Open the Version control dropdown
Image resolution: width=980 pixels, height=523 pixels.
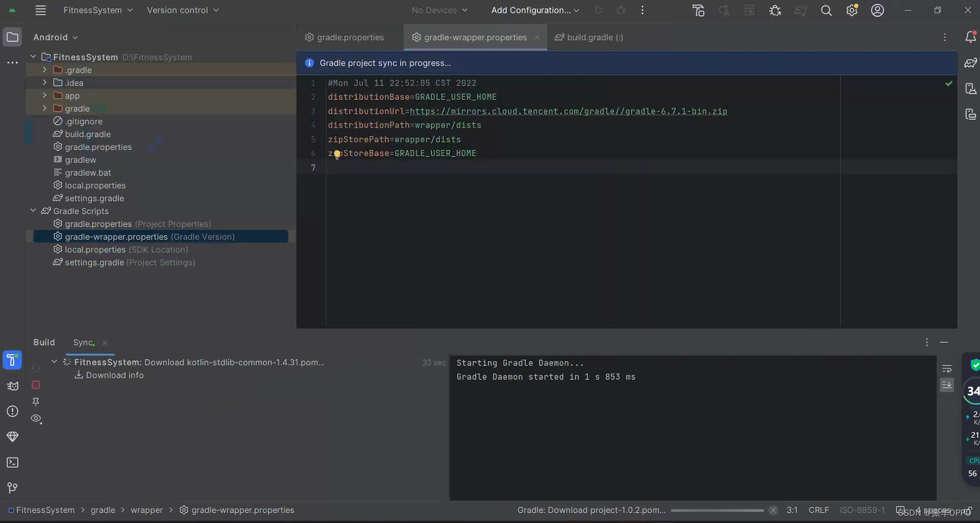pos(182,10)
